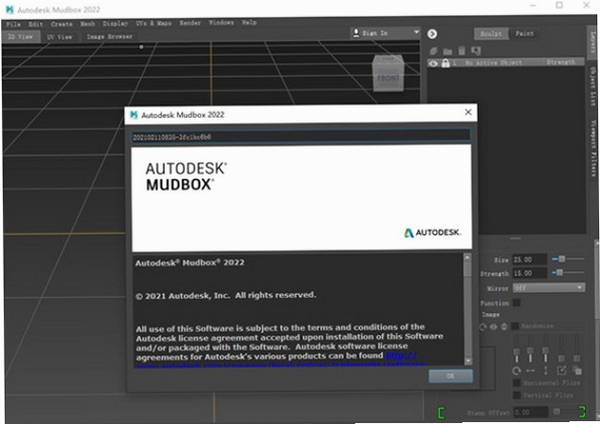Open the File menu
The image size is (600, 424).
tap(13, 24)
